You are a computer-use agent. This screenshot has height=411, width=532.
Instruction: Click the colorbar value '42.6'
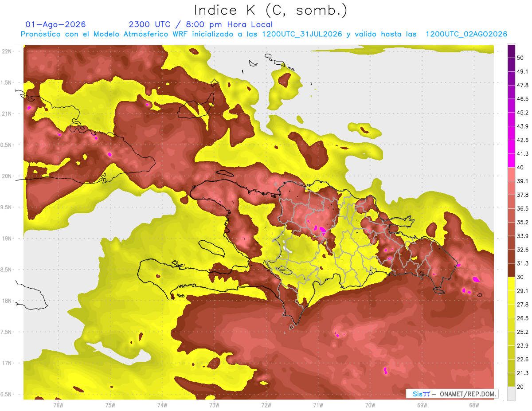pyautogui.click(x=523, y=140)
